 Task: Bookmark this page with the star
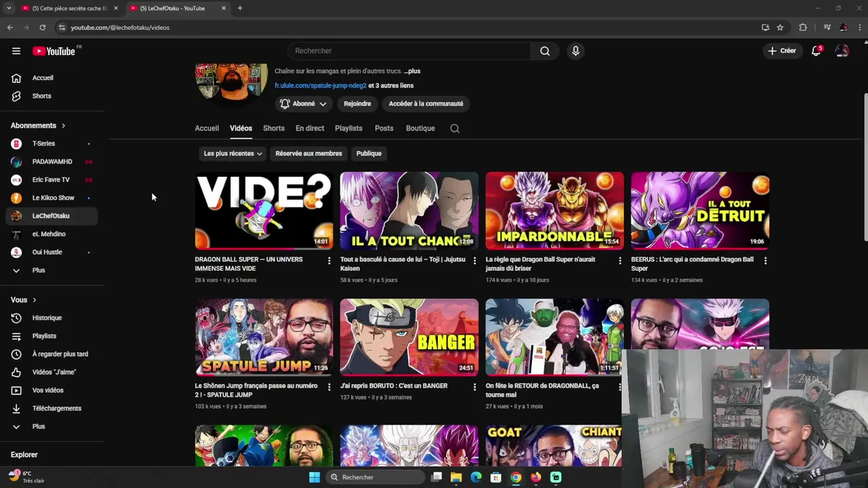coord(780,27)
